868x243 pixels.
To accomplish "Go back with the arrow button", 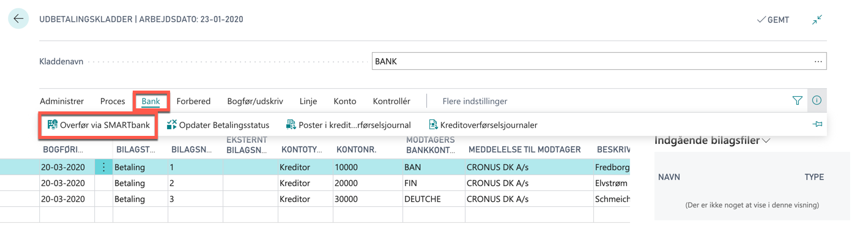I will [18, 19].
